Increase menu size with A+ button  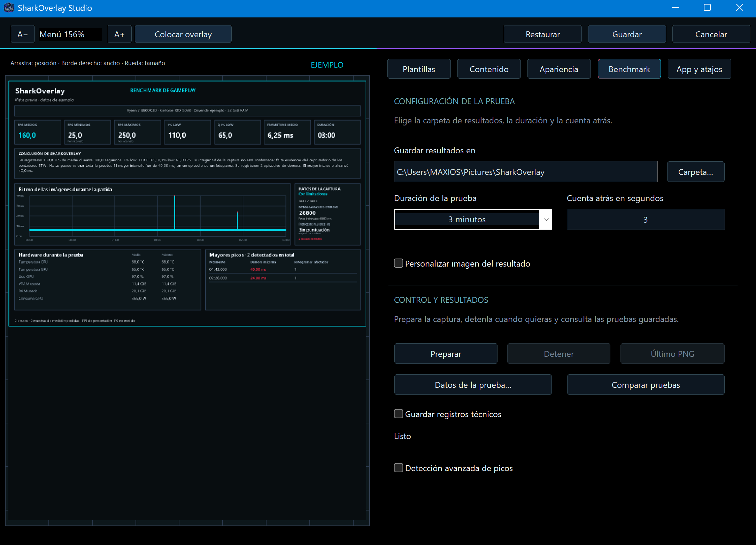(x=119, y=34)
